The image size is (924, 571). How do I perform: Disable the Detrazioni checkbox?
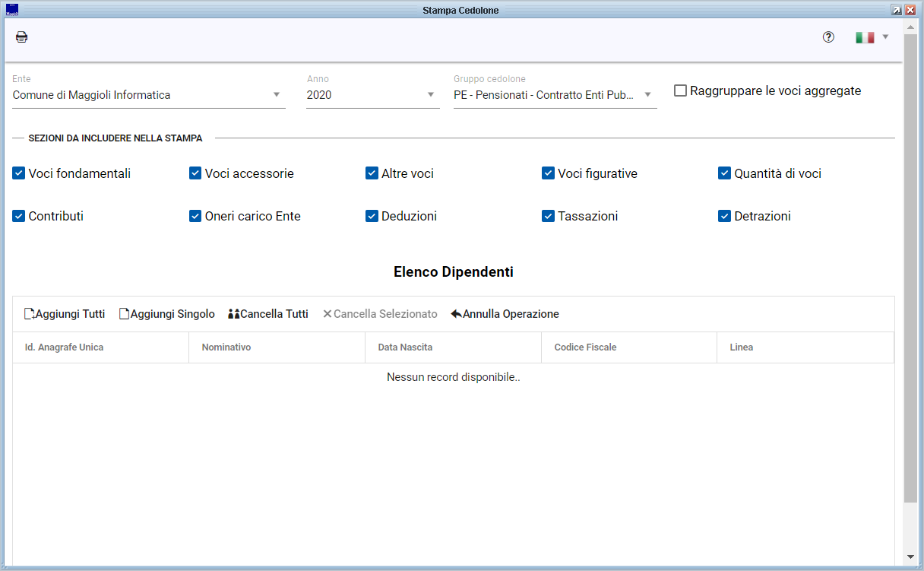pyautogui.click(x=724, y=216)
